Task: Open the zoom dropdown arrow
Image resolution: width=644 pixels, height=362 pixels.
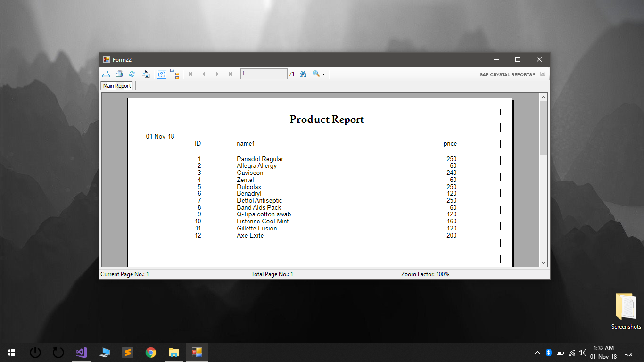Action: click(x=323, y=74)
